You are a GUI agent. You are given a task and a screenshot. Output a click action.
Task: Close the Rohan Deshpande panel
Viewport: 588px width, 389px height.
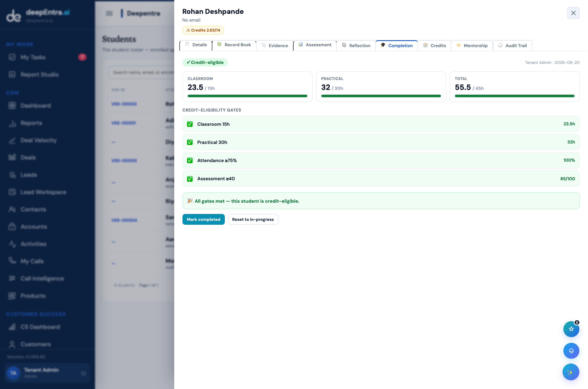tap(573, 13)
